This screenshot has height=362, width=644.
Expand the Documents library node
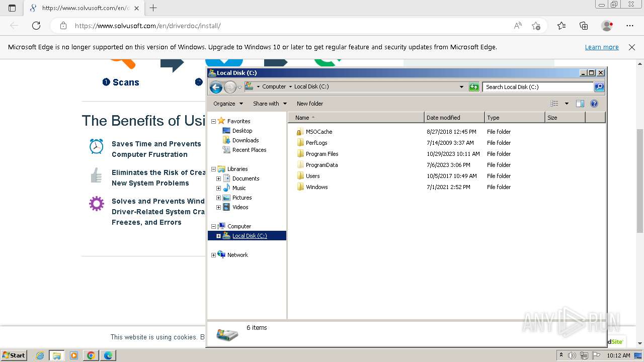pyautogui.click(x=218, y=178)
